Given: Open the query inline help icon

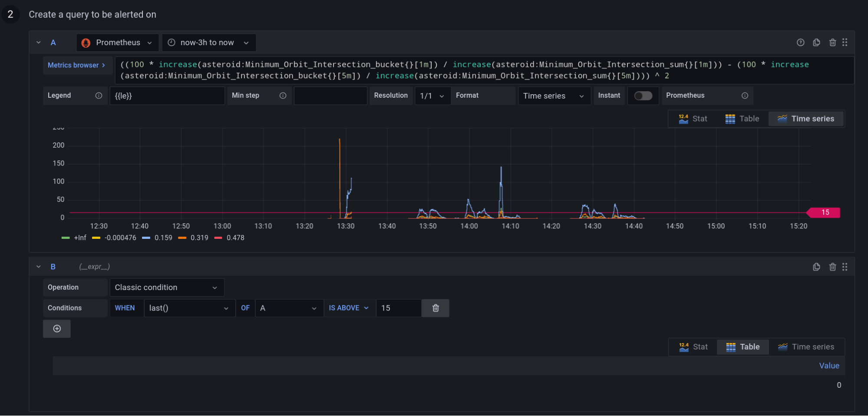Looking at the screenshot, I should pos(800,42).
